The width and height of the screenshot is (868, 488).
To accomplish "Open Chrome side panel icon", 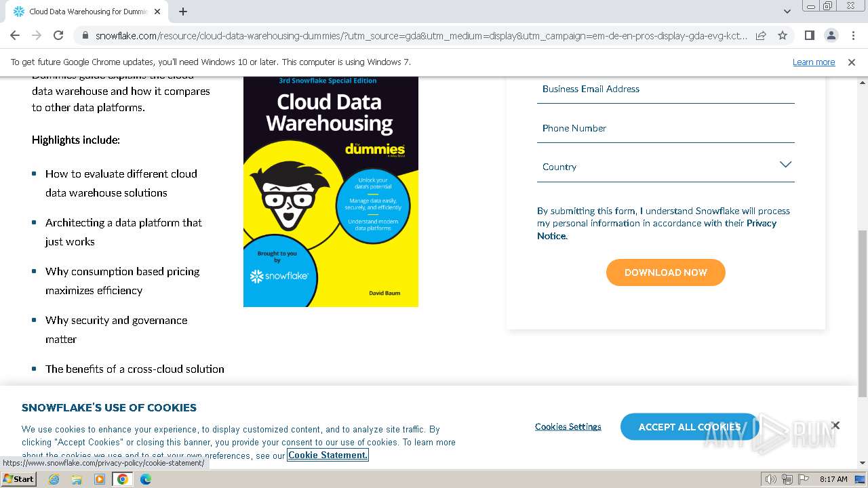I will [809, 35].
